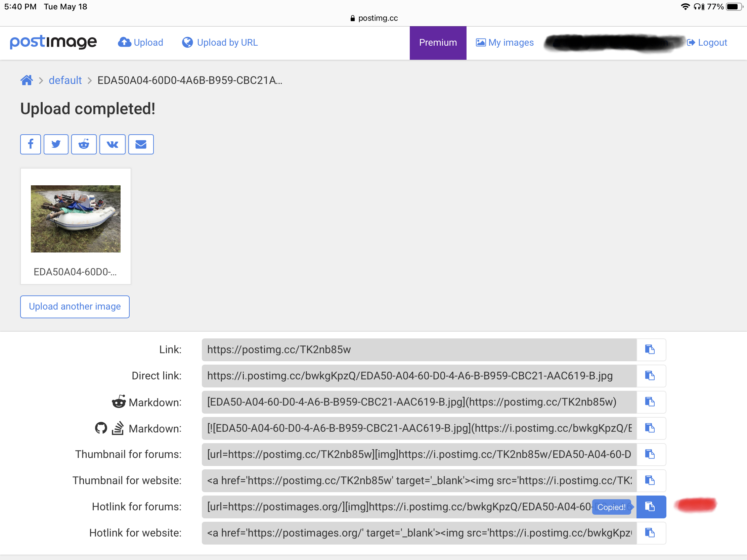
Task: Share image on Reddit
Action: [x=84, y=144]
